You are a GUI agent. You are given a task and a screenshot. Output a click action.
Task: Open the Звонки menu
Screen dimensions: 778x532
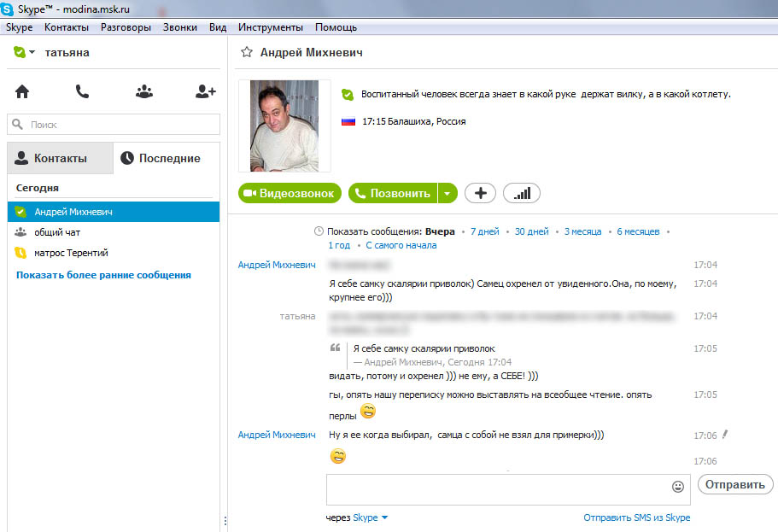coord(180,27)
